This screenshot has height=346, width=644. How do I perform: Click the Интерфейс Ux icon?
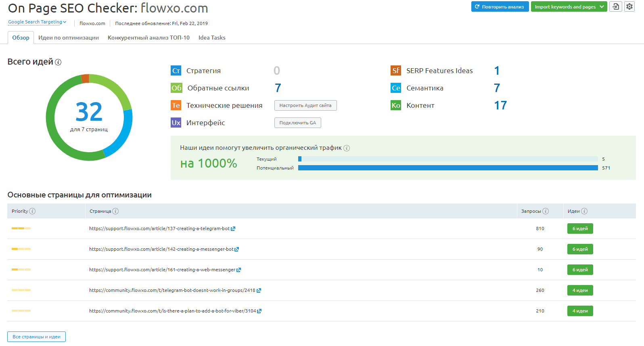click(176, 123)
